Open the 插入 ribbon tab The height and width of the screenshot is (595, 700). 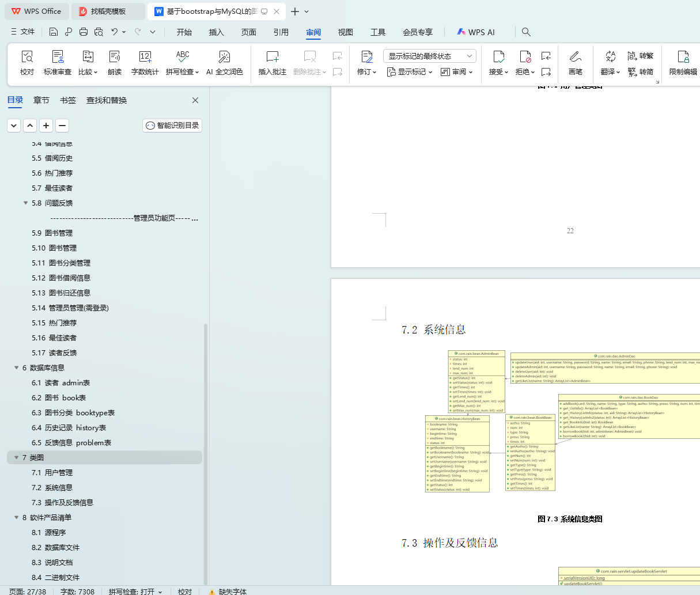(x=217, y=32)
